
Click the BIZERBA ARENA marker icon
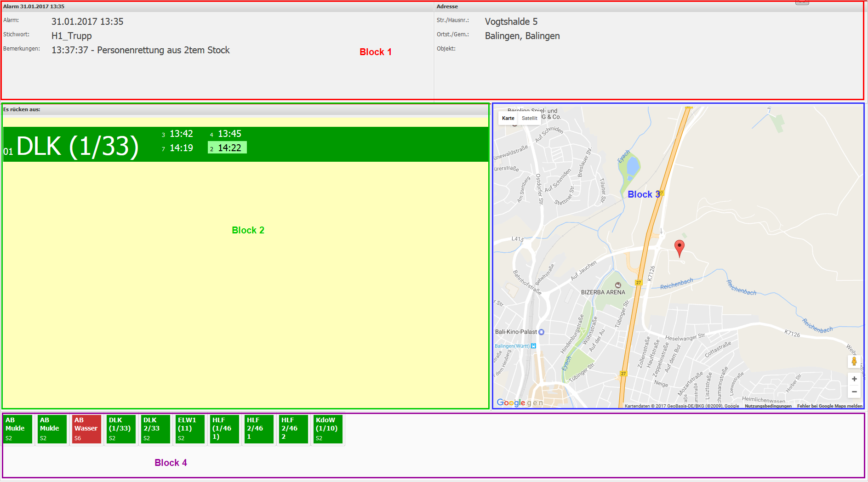618,285
